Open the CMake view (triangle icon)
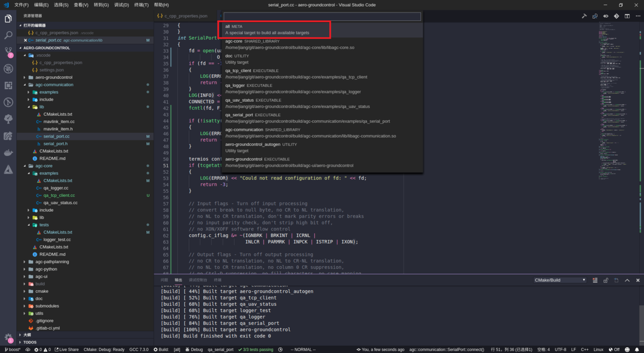This screenshot has width=644, height=353. point(8,169)
